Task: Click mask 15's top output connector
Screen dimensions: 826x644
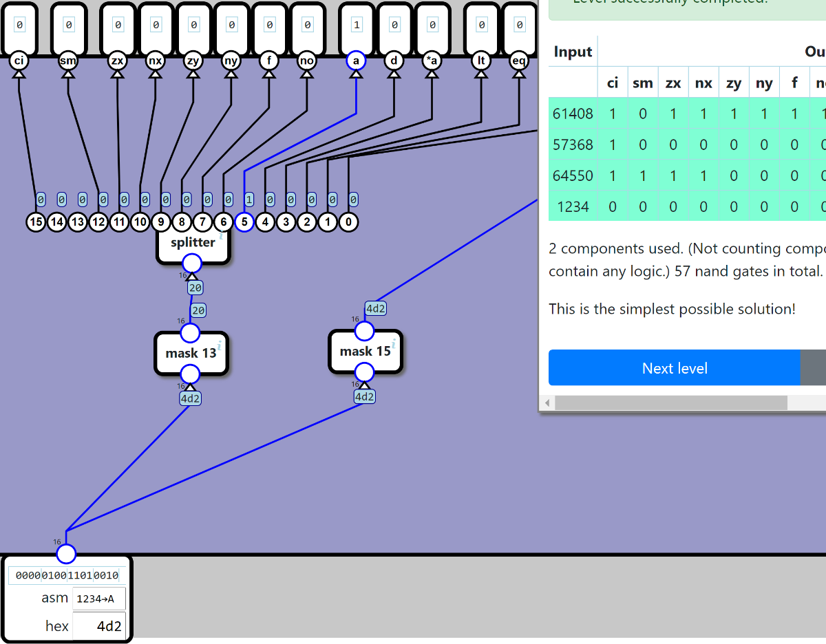Action: coord(364,331)
